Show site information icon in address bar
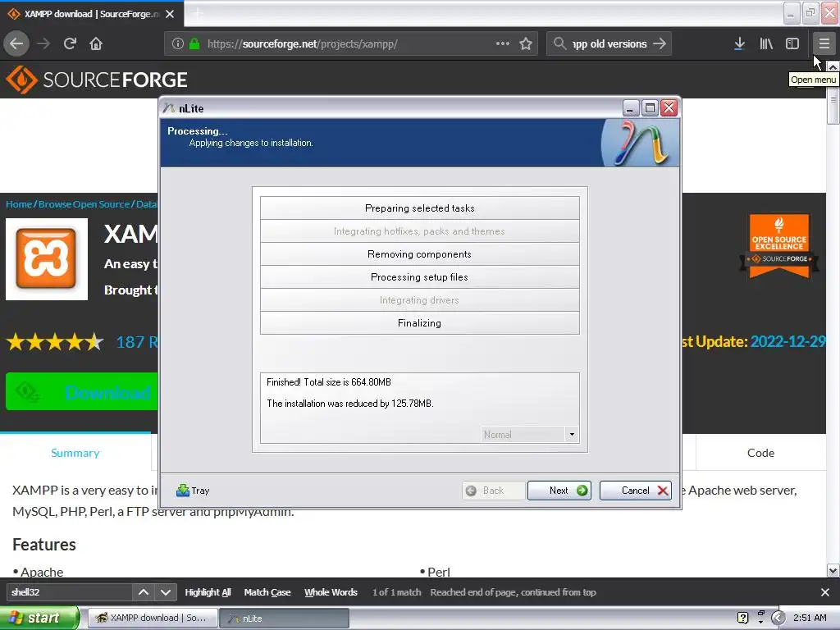This screenshot has width=840, height=630. pos(177,44)
